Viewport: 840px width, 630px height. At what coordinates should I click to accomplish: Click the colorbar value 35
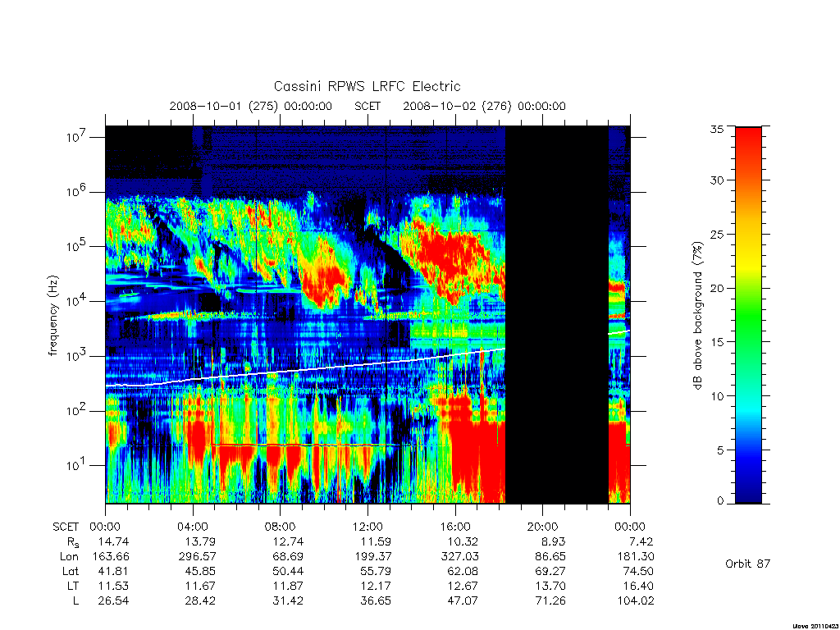717,129
